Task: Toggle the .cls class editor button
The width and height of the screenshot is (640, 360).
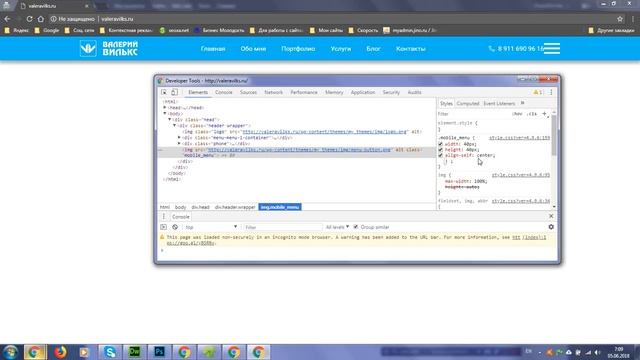Action: click(x=532, y=114)
